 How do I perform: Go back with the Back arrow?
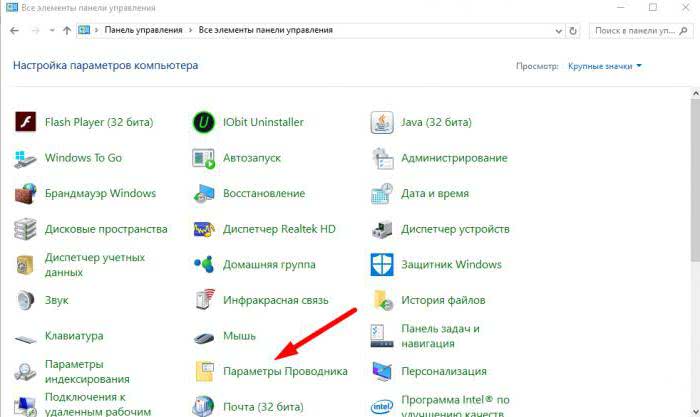(14, 30)
